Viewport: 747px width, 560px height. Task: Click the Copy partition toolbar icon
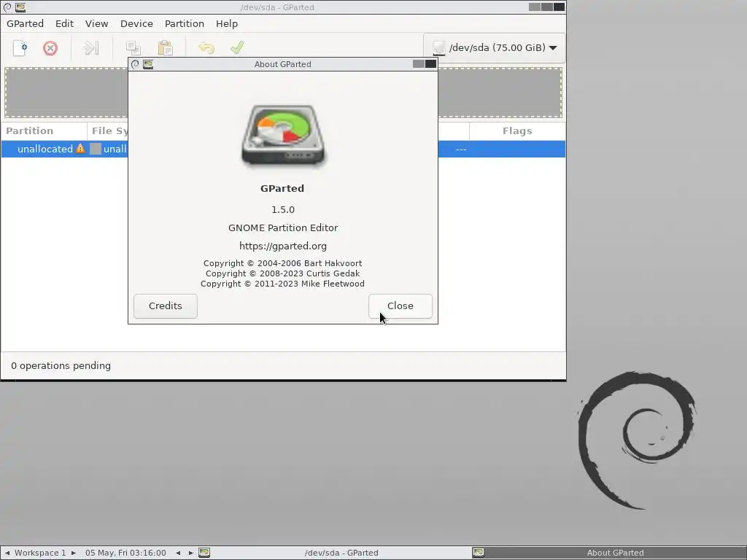coord(133,48)
